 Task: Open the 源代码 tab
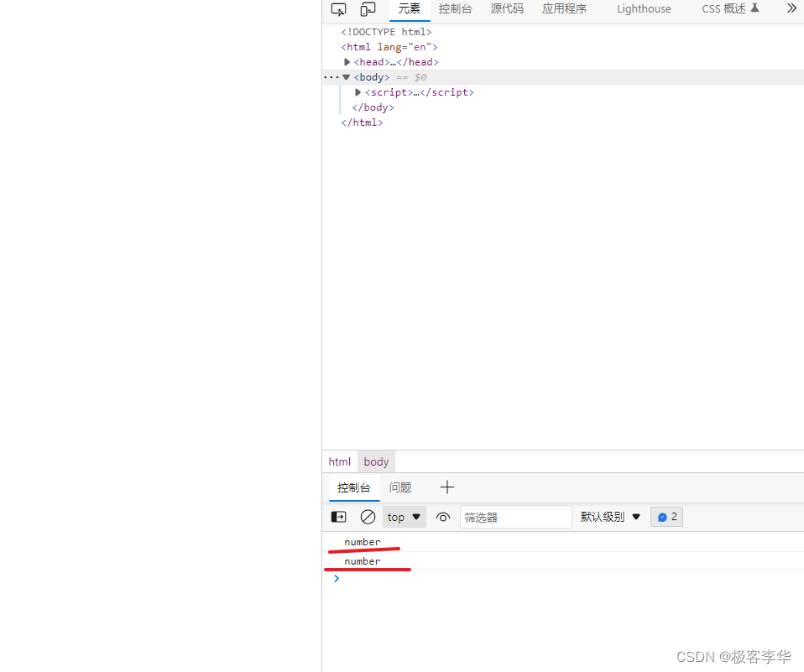point(507,8)
